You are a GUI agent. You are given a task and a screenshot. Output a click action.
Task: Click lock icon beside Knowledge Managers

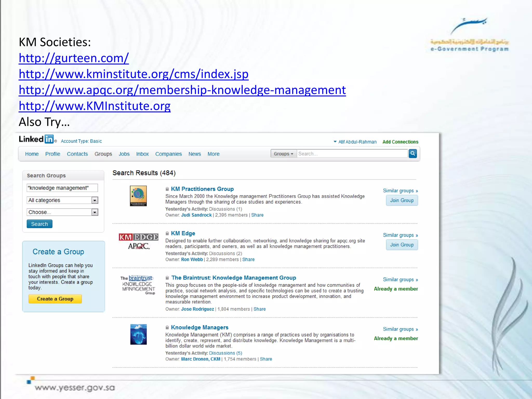tap(167, 328)
